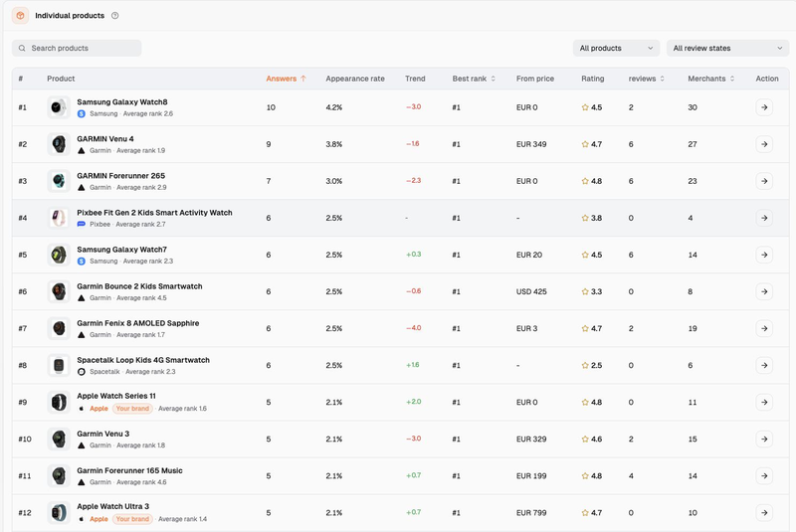Open action arrow for Garmin Forerunner 165 Music

tap(764, 475)
